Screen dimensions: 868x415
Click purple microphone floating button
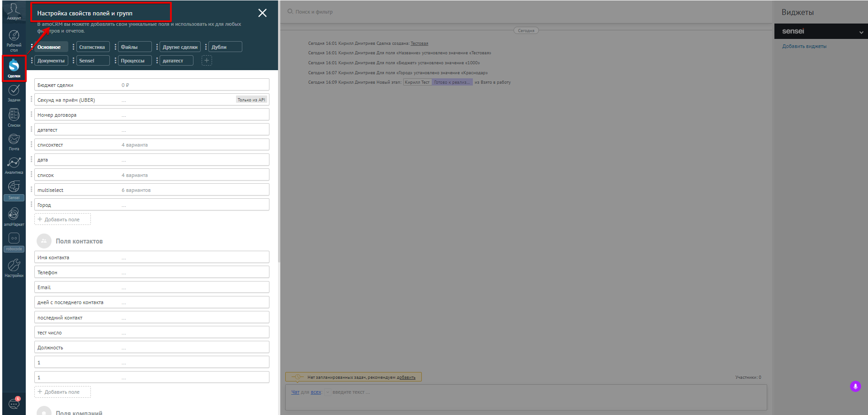(x=855, y=386)
